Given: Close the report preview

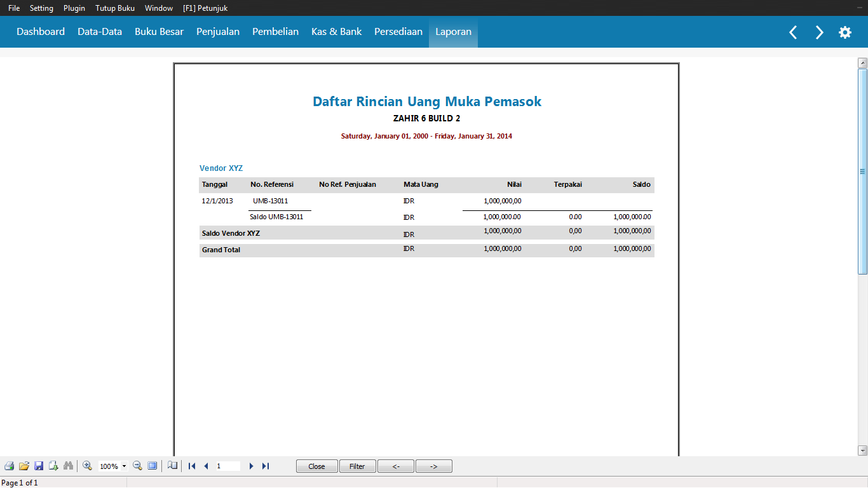Looking at the screenshot, I should [x=316, y=466].
